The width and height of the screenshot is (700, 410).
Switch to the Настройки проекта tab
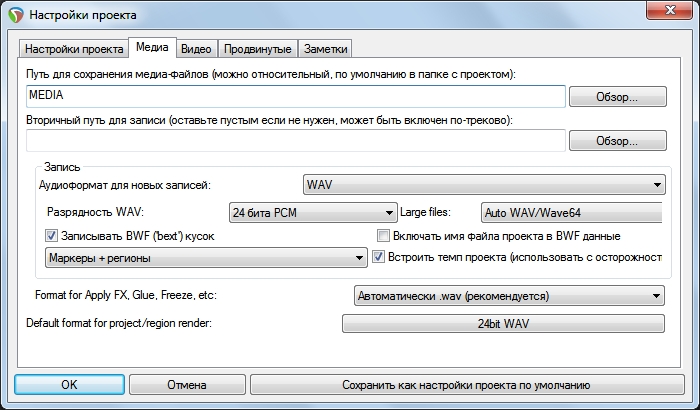coord(74,49)
